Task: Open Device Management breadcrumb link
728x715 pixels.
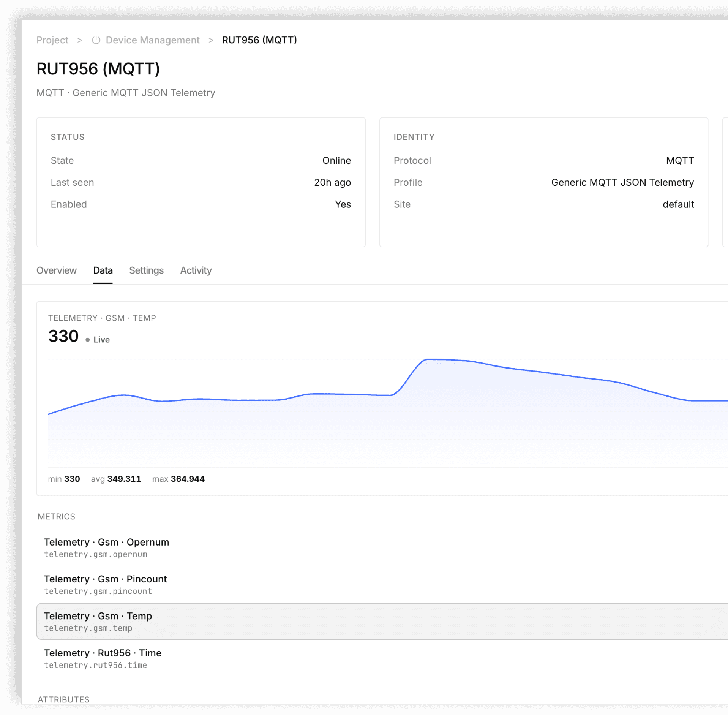Action: [x=152, y=40]
